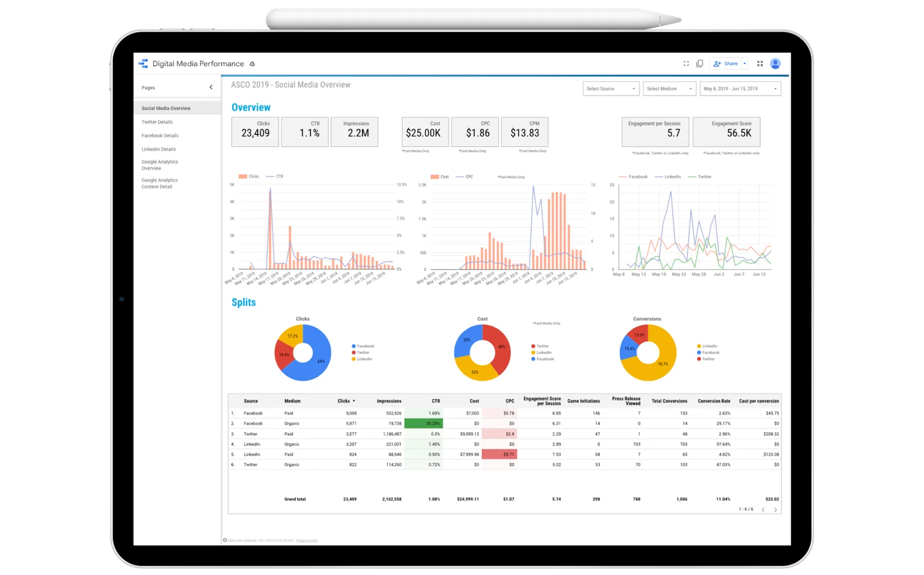This screenshot has height=575, width=924.
Task: Click the copy report icon in toolbar
Action: [700, 64]
